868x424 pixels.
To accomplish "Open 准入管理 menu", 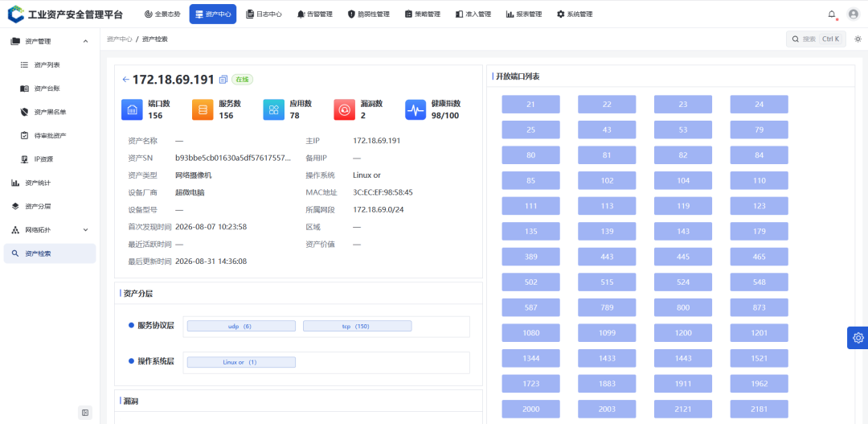I will 473,14.
